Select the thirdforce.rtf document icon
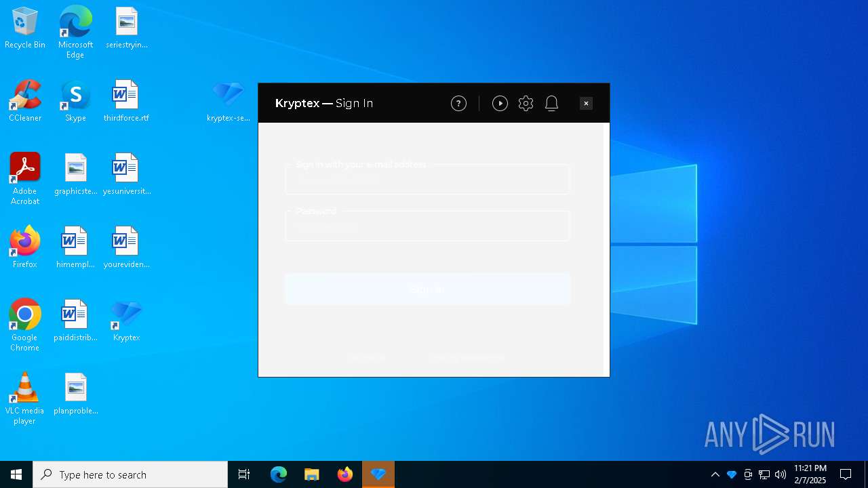The height and width of the screenshot is (488, 868). click(126, 102)
